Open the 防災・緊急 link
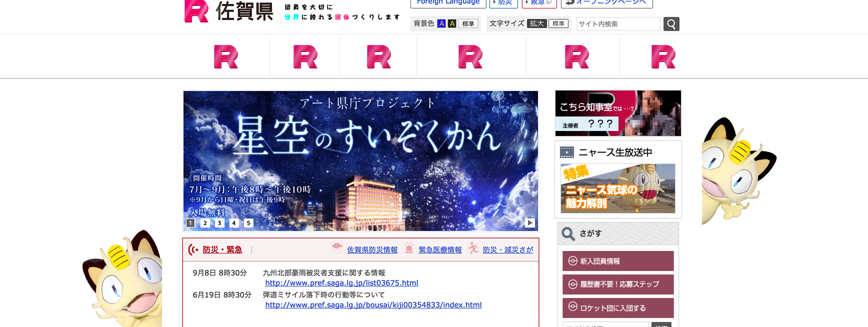The height and width of the screenshot is (327, 868). [222, 249]
